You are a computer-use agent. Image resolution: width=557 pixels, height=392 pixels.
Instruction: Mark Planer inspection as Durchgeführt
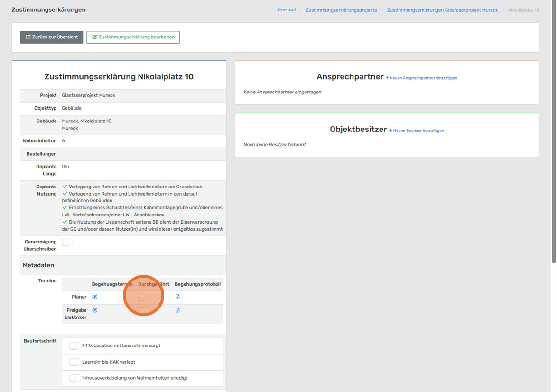(x=144, y=297)
